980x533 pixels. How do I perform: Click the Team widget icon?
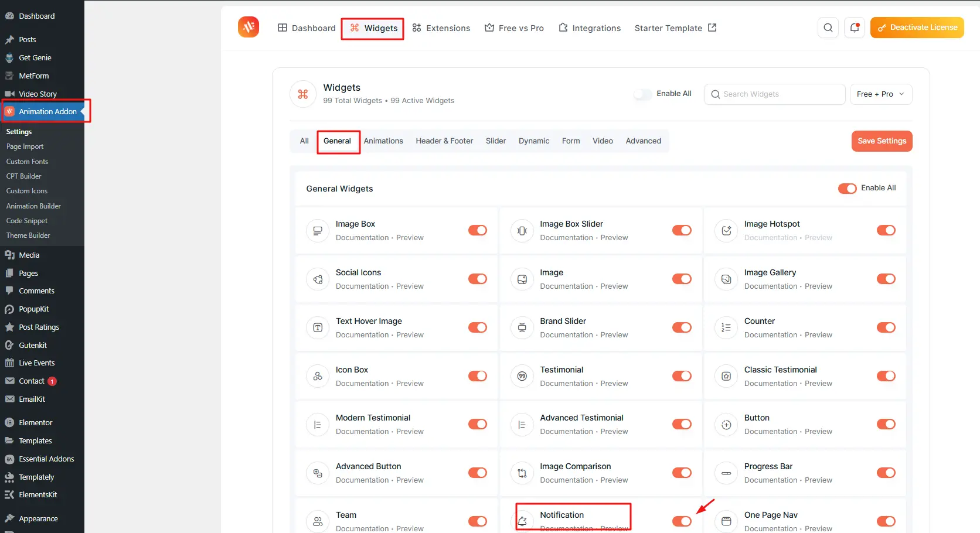[318, 521]
